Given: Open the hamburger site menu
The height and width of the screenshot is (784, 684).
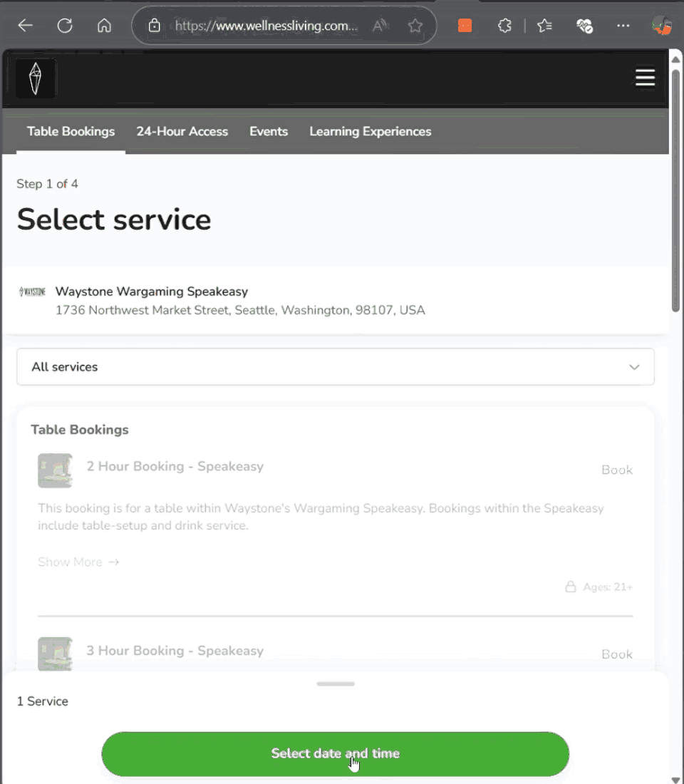Looking at the screenshot, I should [x=645, y=78].
